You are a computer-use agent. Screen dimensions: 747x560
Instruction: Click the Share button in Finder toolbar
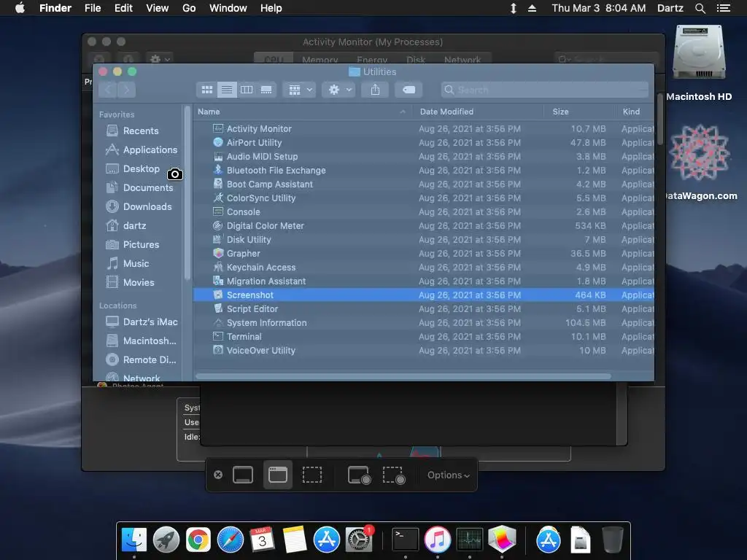376,90
